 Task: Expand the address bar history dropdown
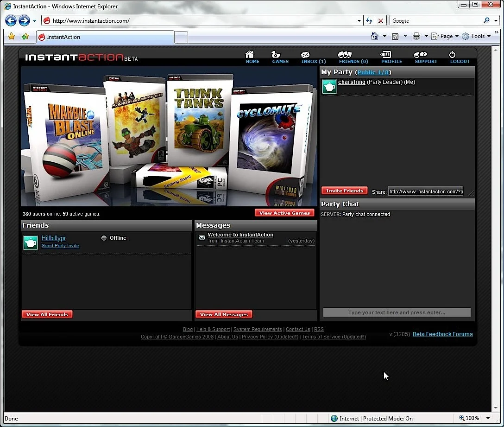pyautogui.click(x=359, y=21)
